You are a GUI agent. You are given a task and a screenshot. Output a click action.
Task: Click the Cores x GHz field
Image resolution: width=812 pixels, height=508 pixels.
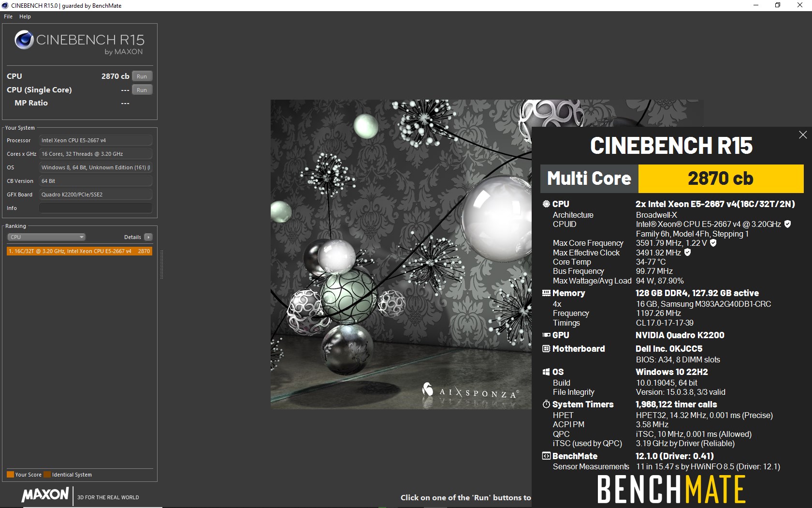pyautogui.click(x=96, y=154)
